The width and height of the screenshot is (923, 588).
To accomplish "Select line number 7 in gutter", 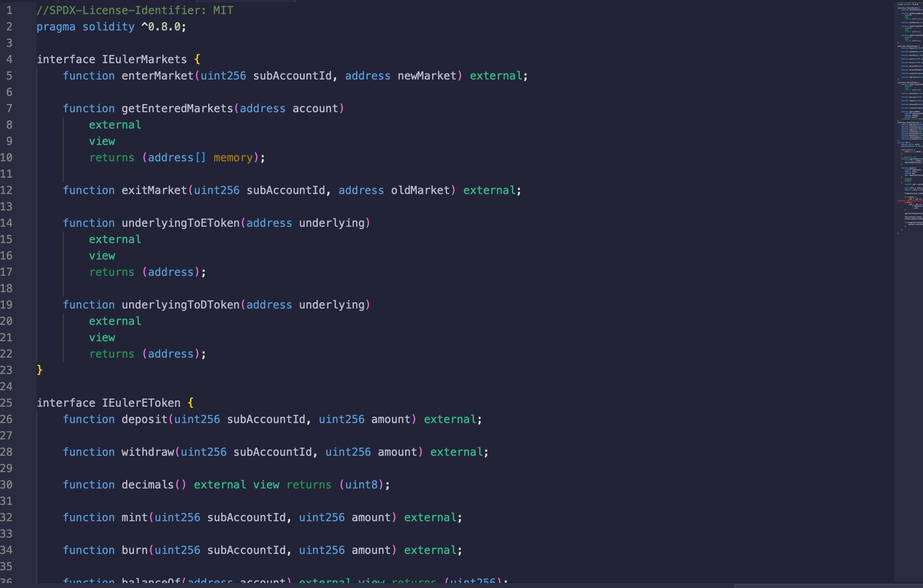I will coord(10,108).
